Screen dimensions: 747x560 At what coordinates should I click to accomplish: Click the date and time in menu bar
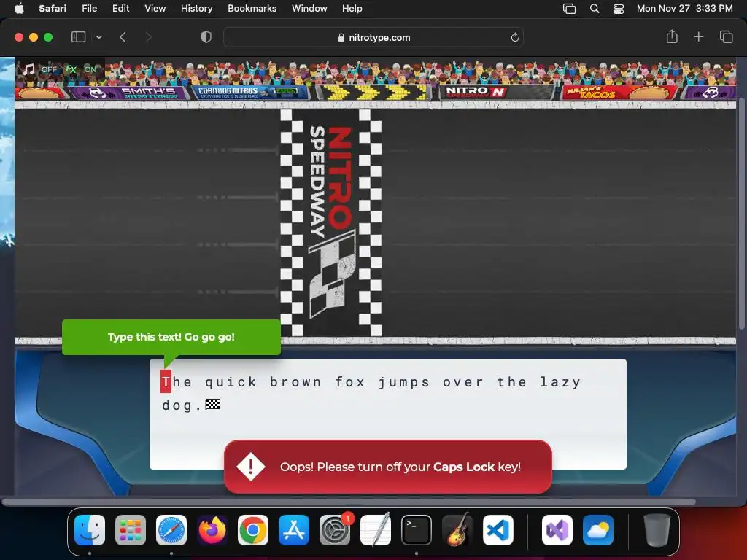[684, 9]
